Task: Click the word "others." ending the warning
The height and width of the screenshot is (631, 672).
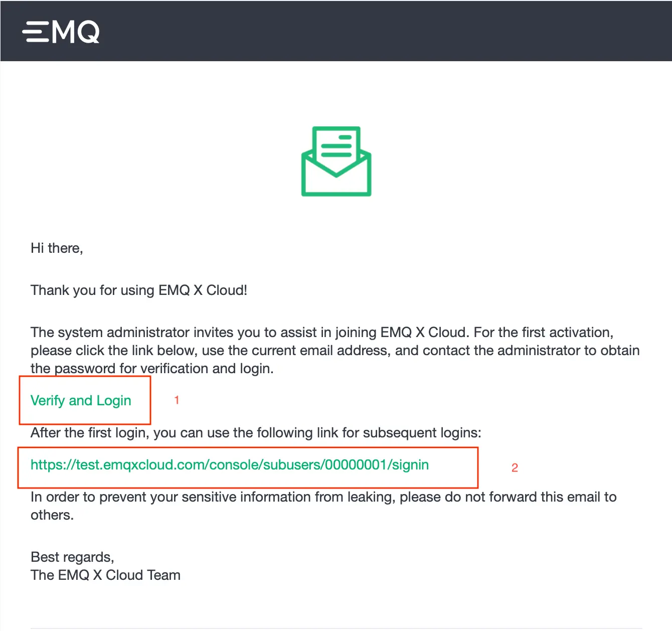Action: 52,515
